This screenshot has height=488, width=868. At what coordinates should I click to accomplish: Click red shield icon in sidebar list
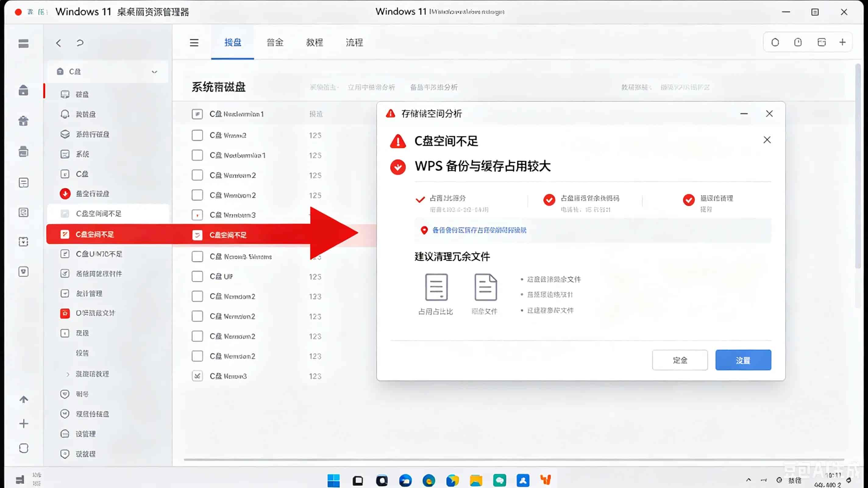65,313
